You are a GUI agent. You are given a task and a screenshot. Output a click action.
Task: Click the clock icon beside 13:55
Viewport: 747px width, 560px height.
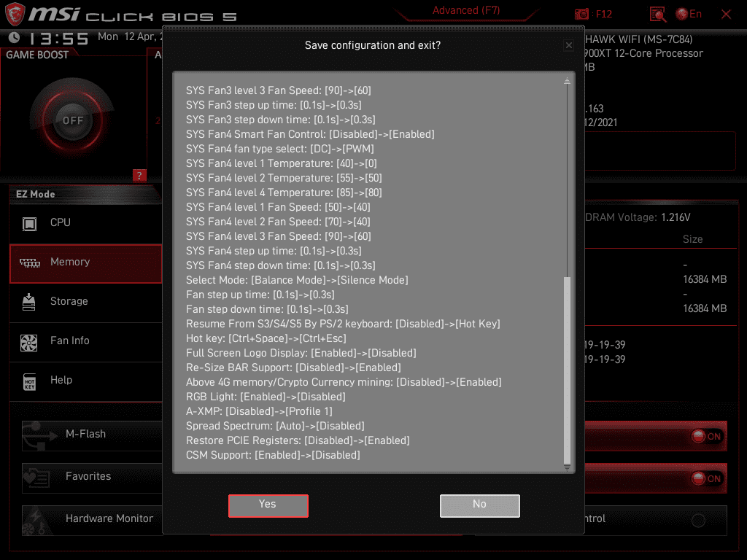tap(15, 37)
